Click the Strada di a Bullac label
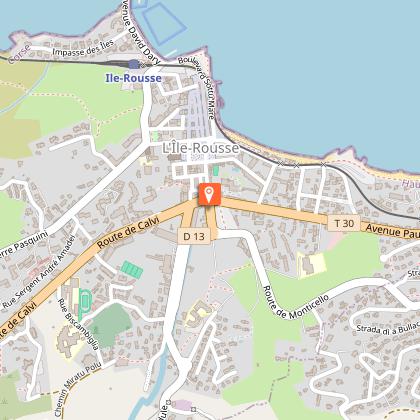 pos(388,327)
